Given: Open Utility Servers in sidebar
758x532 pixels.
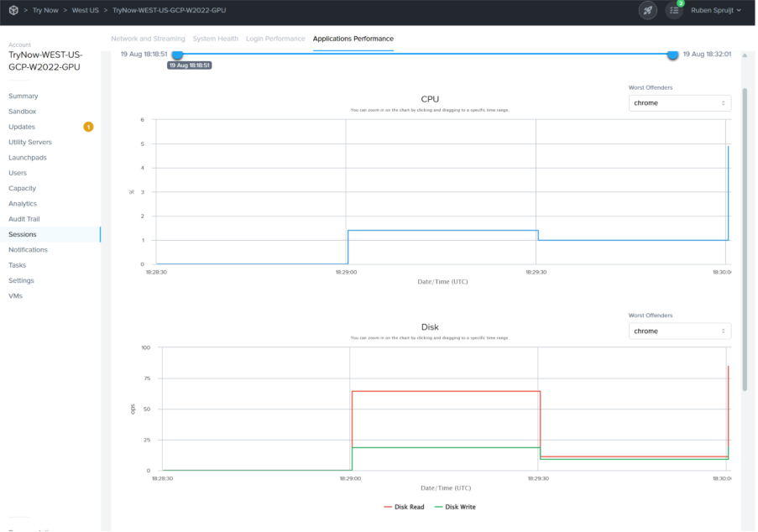Looking at the screenshot, I should [x=30, y=142].
